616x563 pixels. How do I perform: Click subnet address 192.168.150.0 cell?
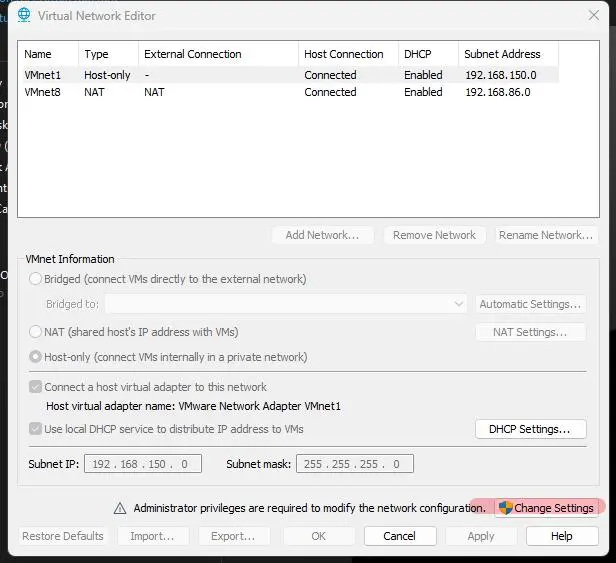coord(501,75)
